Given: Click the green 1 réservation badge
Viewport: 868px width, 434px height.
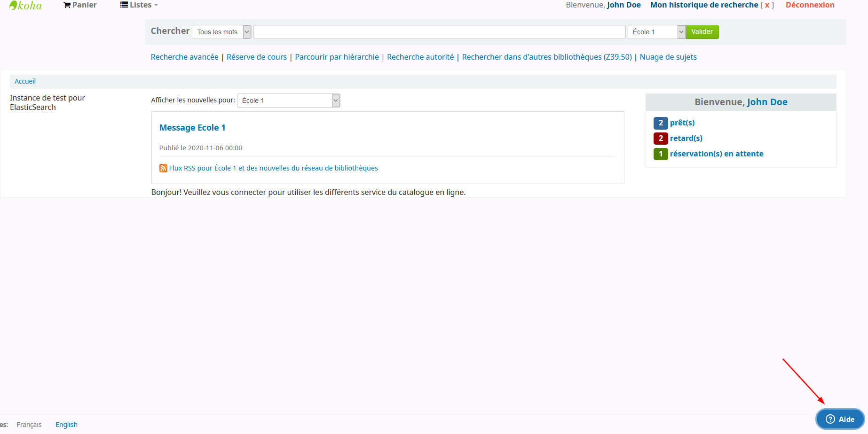Looking at the screenshot, I should tap(661, 154).
